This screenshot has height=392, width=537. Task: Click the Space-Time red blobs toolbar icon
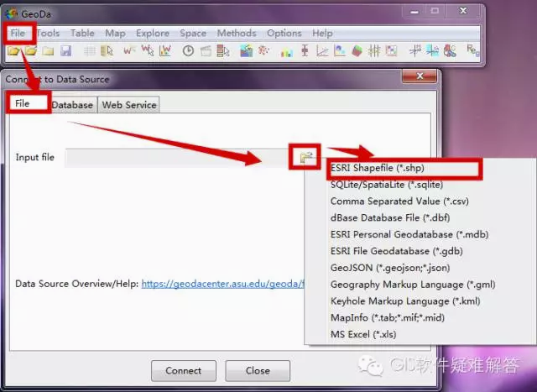point(450,51)
